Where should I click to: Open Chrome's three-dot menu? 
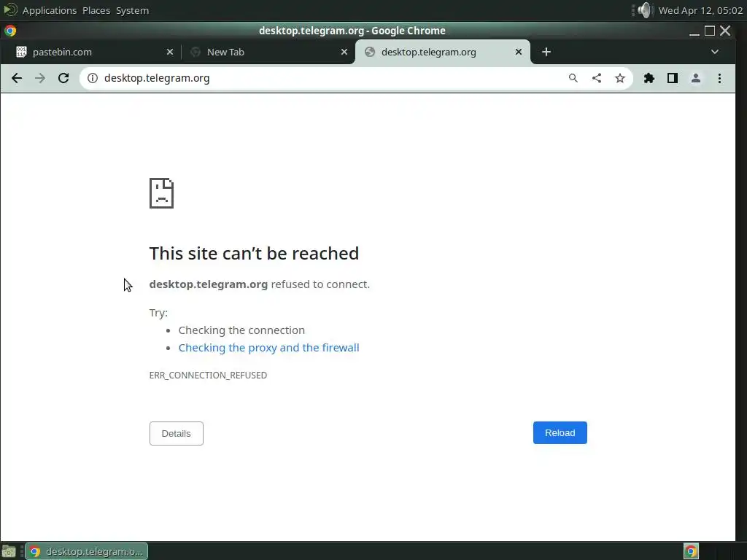[x=719, y=78]
